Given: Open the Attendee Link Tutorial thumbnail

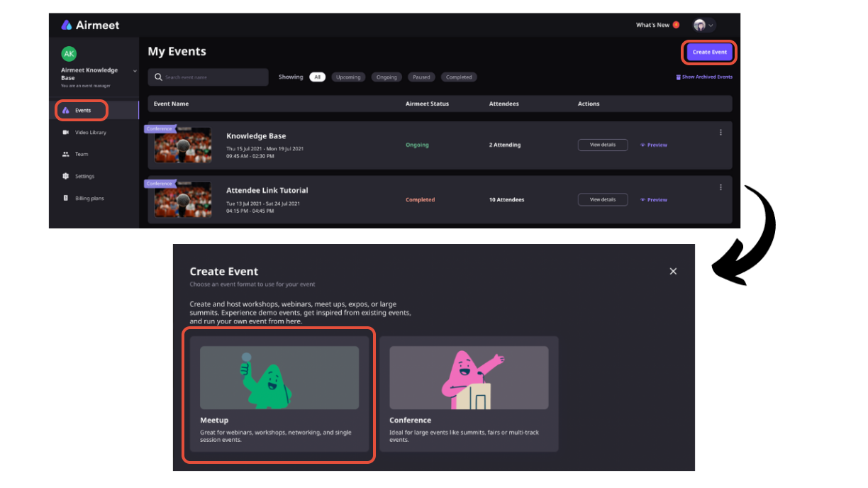Looking at the screenshot, I should [183, 200].
